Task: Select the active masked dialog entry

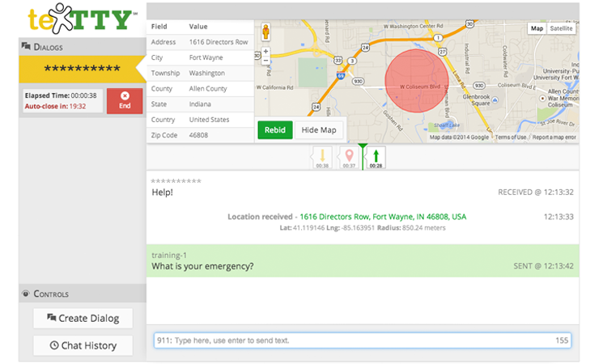Action: point(81,69)
